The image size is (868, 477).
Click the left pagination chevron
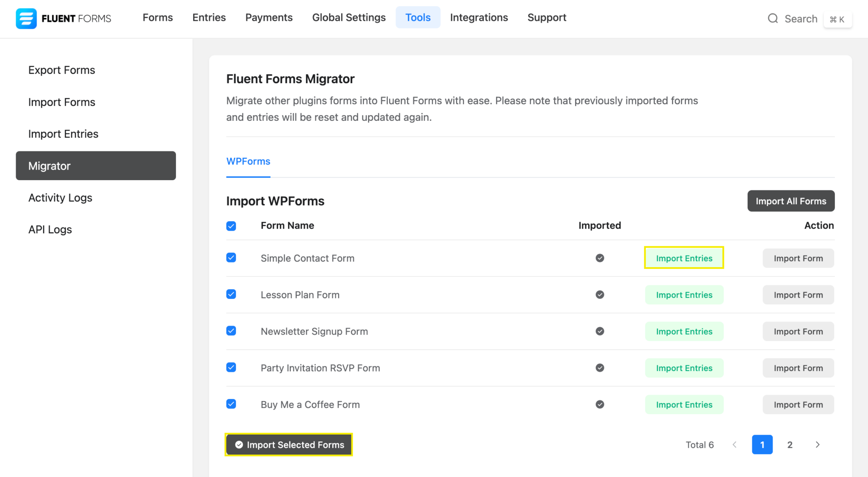[734, 445]
